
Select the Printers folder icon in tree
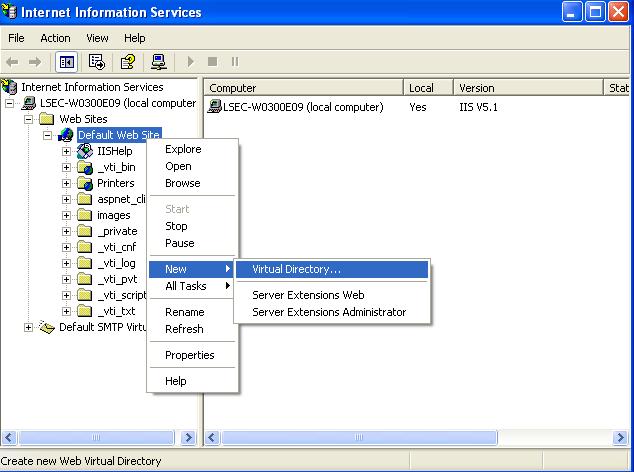85,183
